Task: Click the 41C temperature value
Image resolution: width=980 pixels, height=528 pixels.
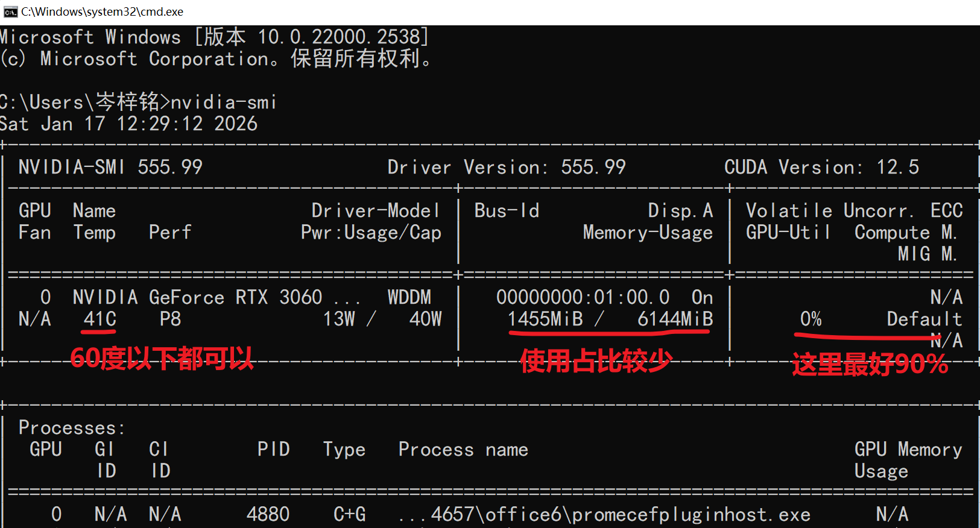Action: (100, 319)
